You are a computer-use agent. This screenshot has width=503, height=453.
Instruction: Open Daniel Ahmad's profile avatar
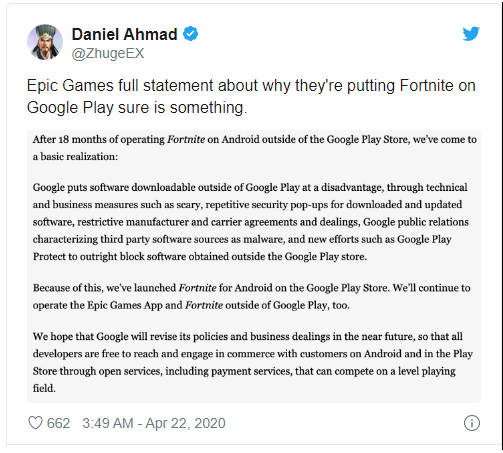[45, 42]
